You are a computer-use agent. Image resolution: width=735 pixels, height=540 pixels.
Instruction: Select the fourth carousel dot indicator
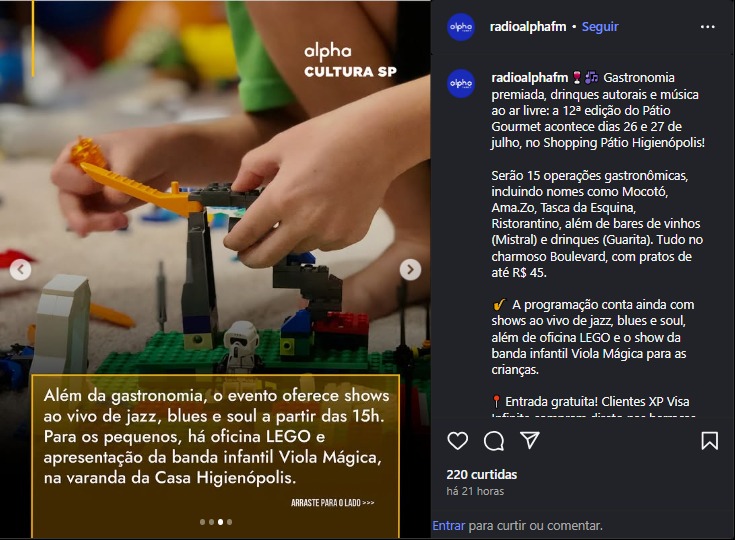pos(229,522)
